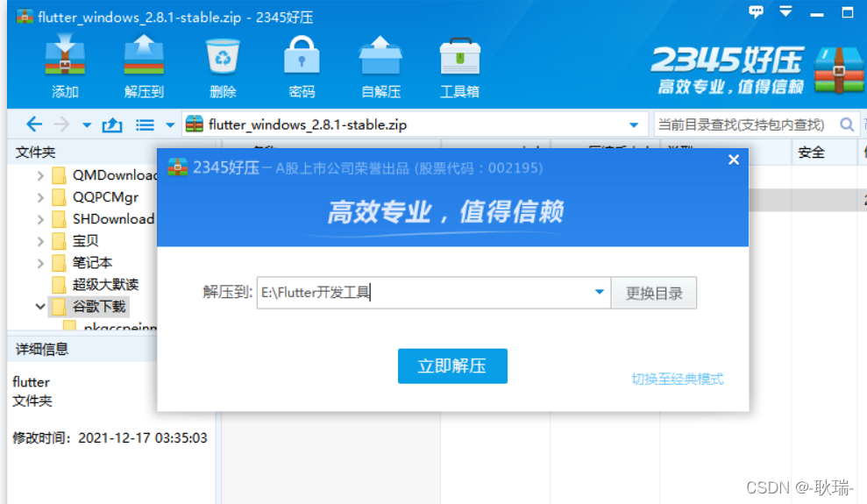Open the view mode dropdown arrow
867x504 pixels.
(170, 125)
